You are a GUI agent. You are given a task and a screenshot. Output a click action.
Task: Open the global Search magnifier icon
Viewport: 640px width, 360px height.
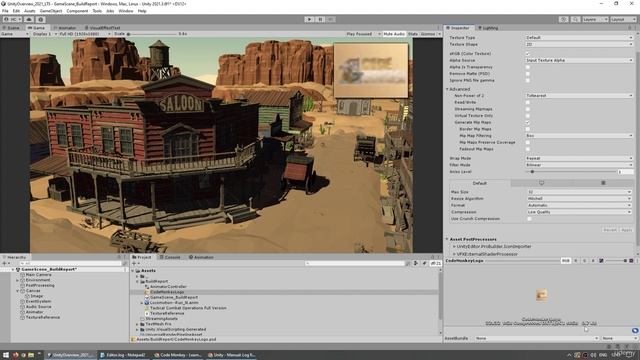coord(575,19)
